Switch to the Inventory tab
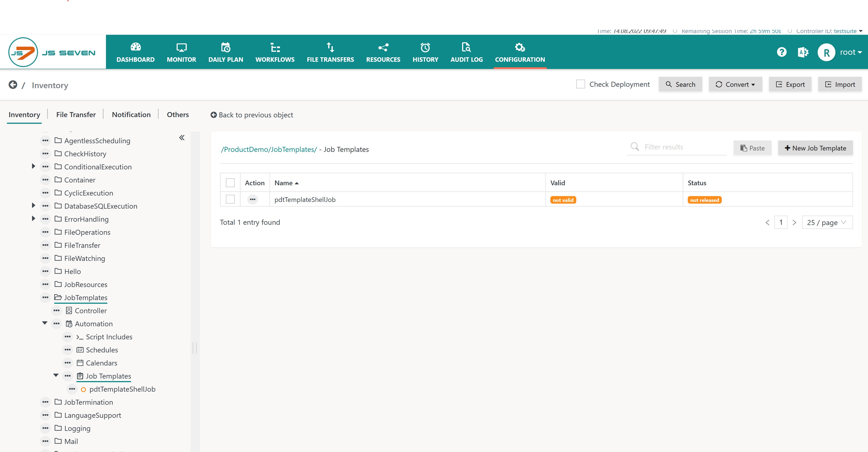 (24, 115)
